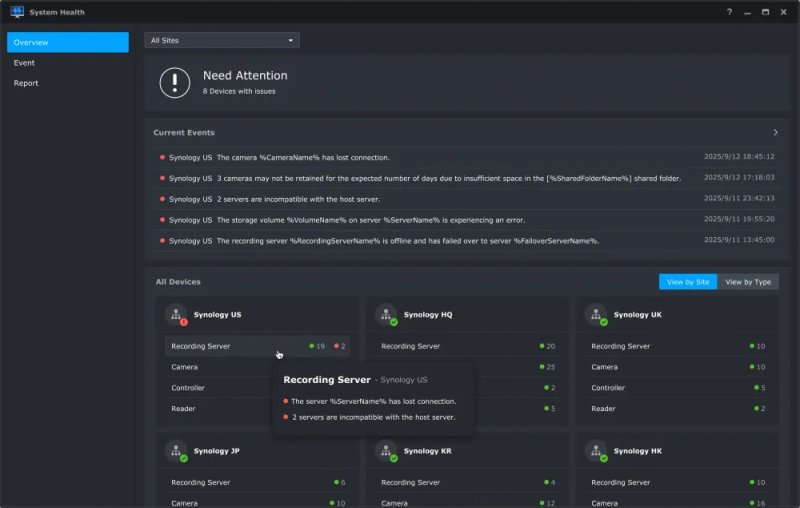
Task: Click the Synology HQ site icon
Action: [387, 315]
